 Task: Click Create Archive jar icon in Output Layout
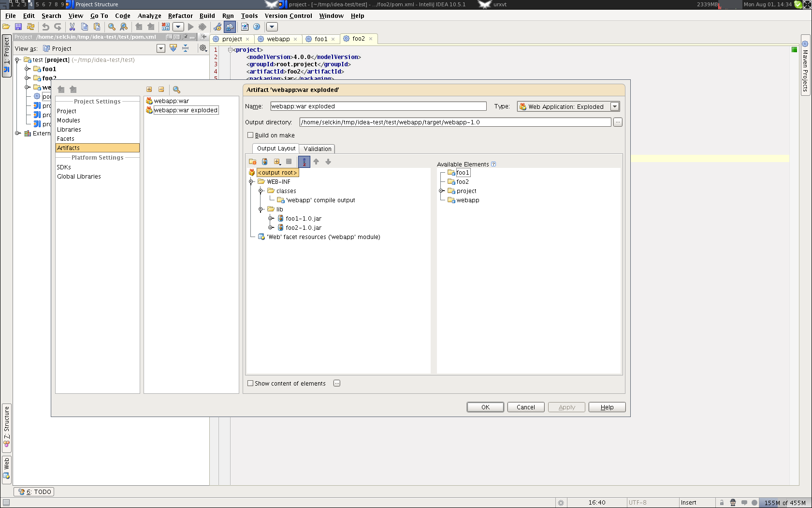click(x=264, y=162)
